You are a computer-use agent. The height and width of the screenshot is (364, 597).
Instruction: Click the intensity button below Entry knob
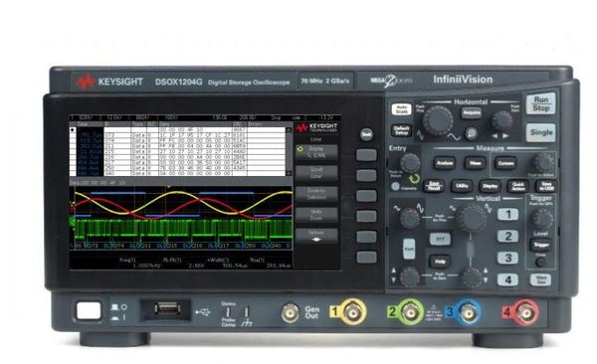point(395,187)
